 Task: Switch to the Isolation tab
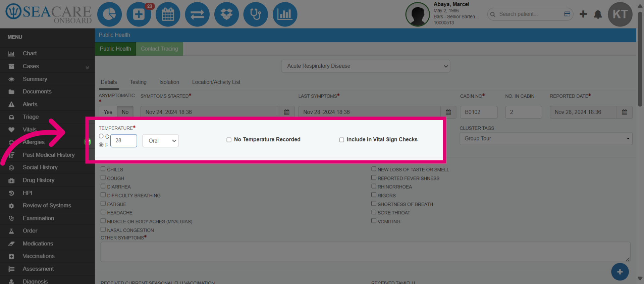click(169, 82)
